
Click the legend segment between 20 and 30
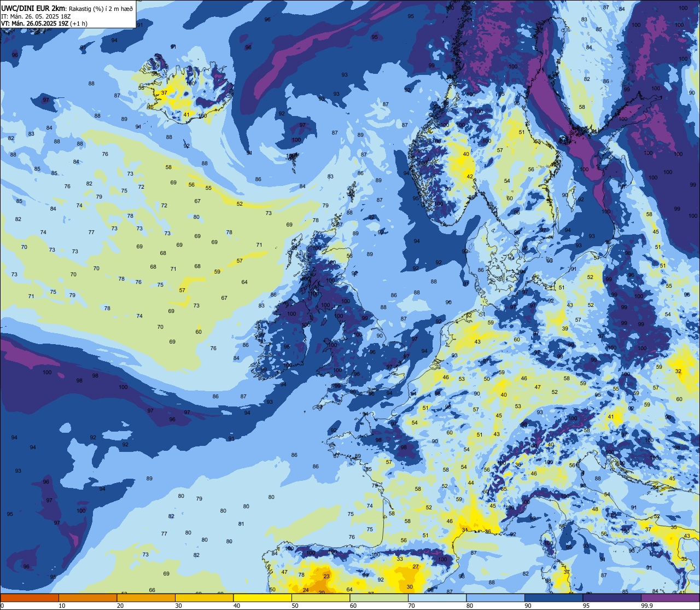(x=146, y=597)
